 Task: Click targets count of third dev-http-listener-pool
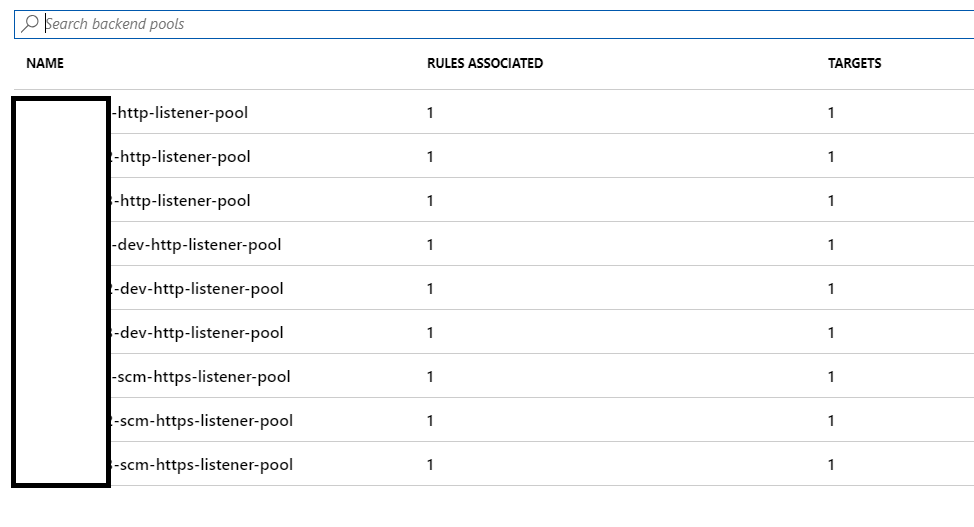click(831, 334)
